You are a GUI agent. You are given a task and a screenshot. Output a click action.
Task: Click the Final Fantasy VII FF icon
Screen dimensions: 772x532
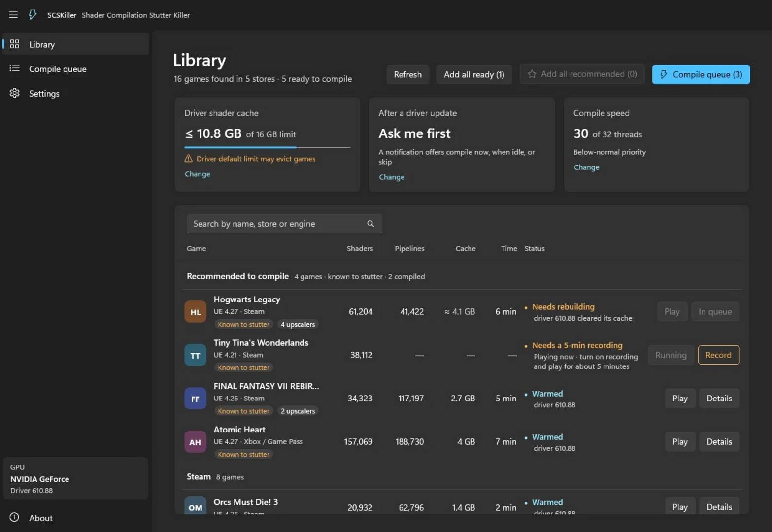click(x=195, y=399)
